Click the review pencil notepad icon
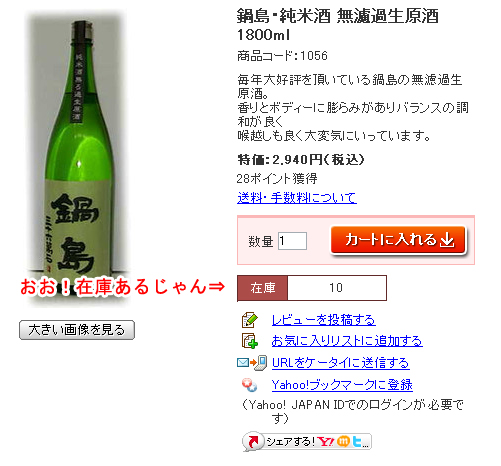The width and height of the screenshot is (501, 466). pyautogui.click(x=250, y=320)
